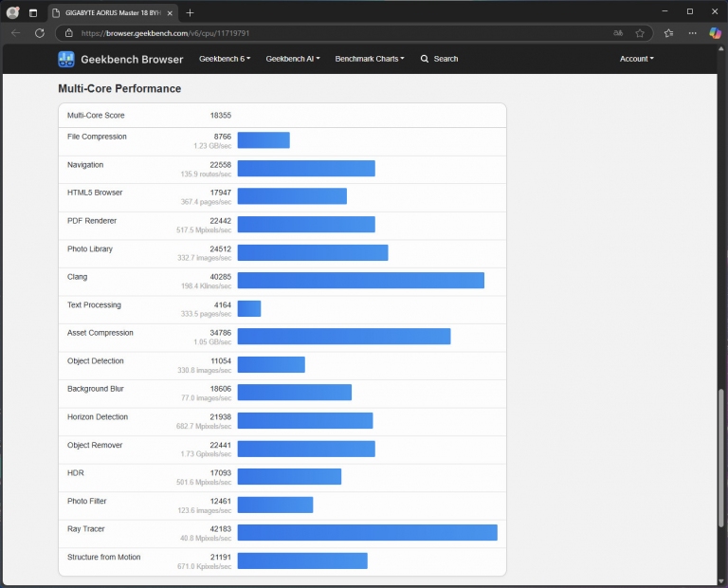Click the Edge profile avatar icon

click(12, 12)
